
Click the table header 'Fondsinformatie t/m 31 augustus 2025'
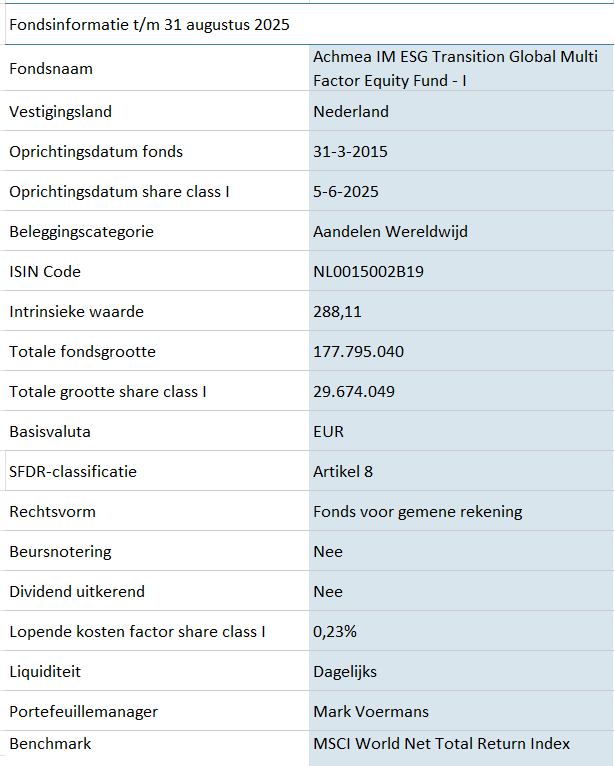point(149,25)
